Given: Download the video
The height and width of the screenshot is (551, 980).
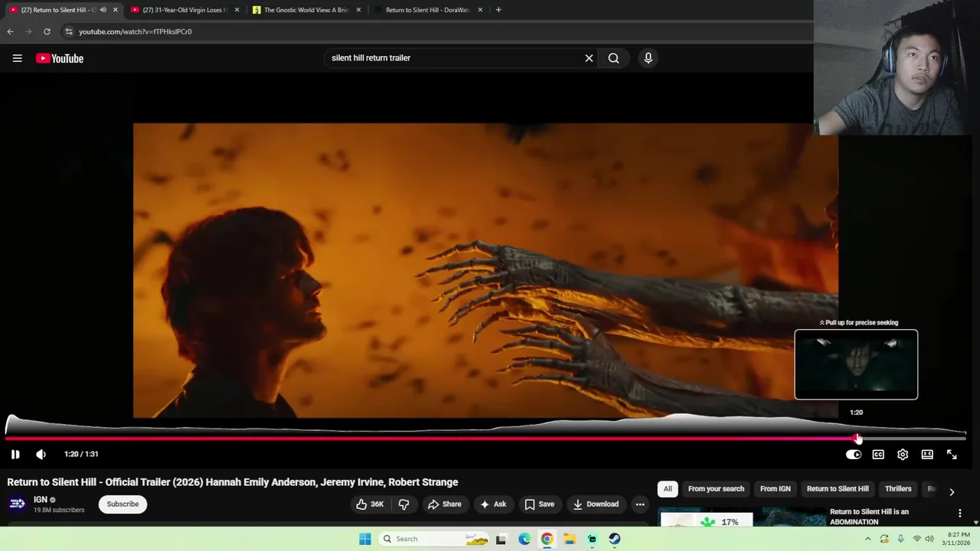Looking at the screenshot, I should [x=596, y=504].
